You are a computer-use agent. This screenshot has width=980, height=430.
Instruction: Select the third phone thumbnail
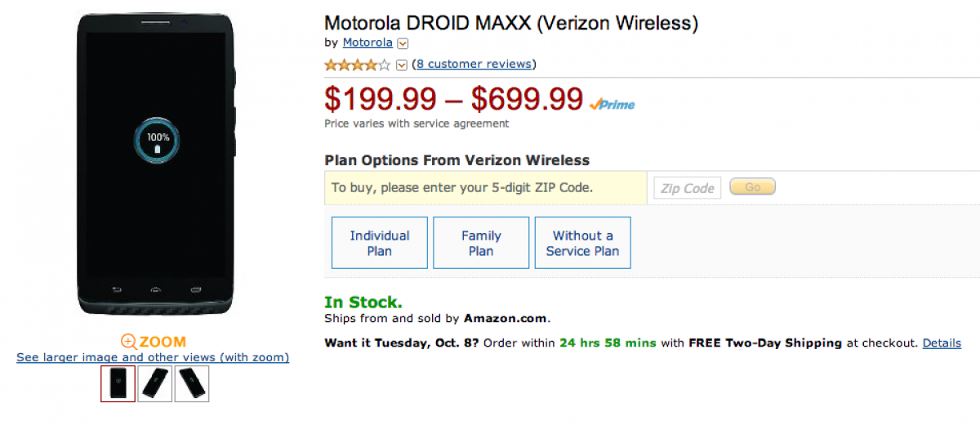[x=192, y=383]
